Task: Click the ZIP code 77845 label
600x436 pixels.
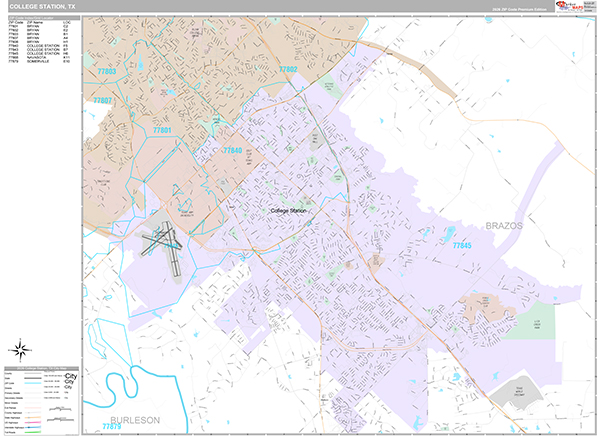Action: (x=461, y=244)
